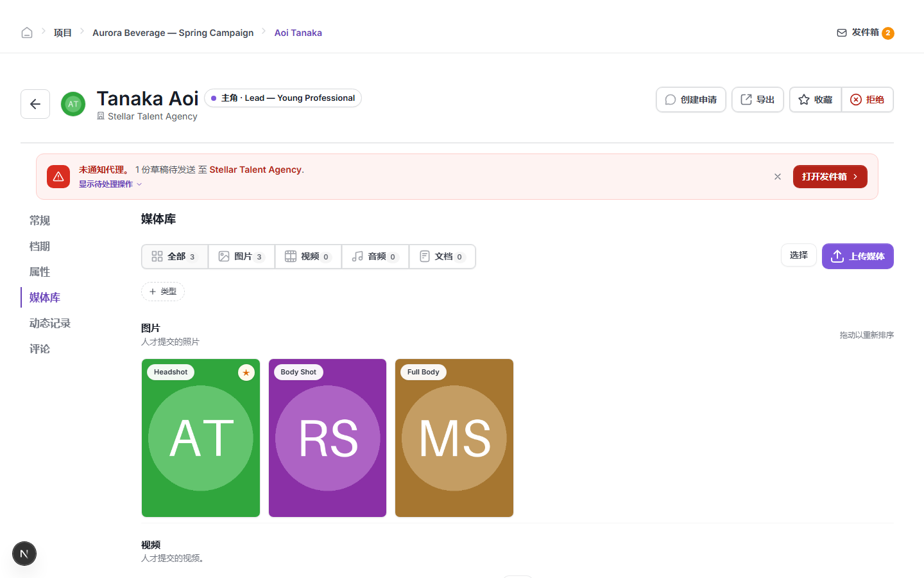
Task: Open the 属性 sidebar section
Action: (x=40, y=272)
